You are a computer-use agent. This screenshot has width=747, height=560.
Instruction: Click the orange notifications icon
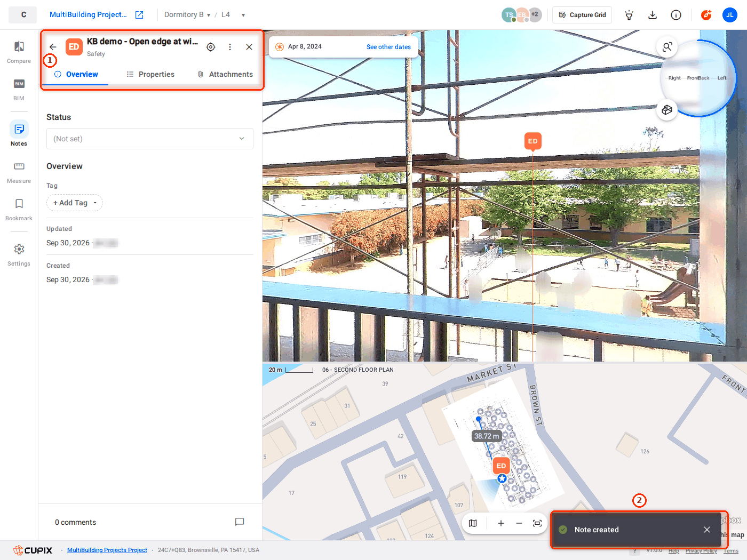tap(706, 15)
